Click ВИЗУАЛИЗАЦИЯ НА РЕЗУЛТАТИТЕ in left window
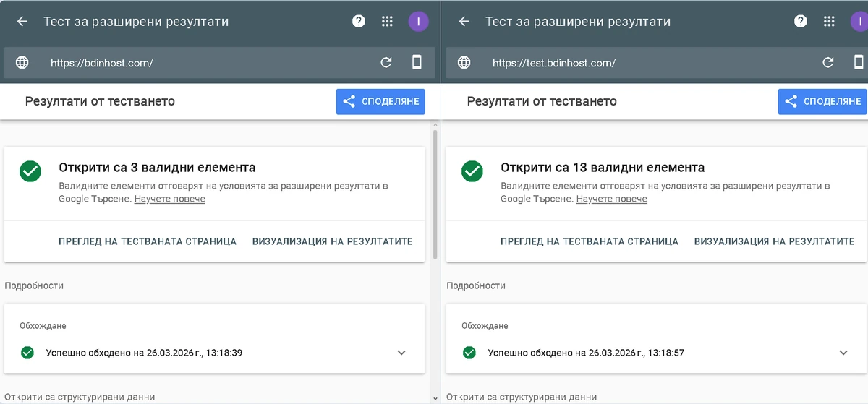The width and height of the screenshot is (868, 404). coord(333,241)
